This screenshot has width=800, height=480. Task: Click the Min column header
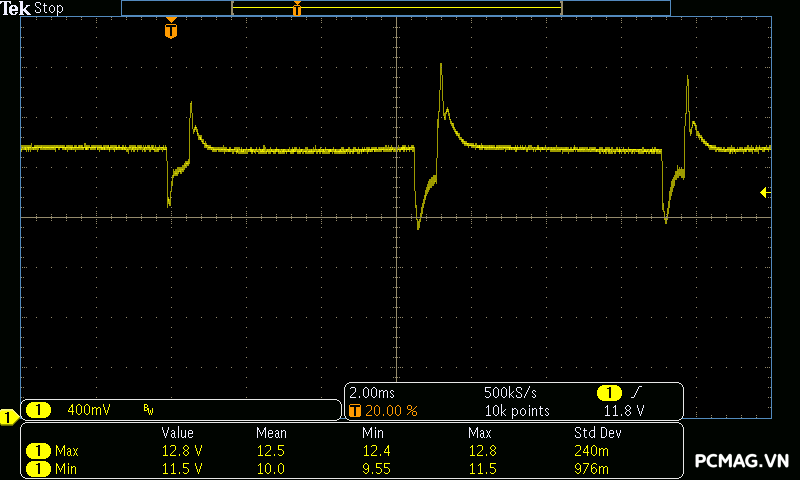point(373,433)
